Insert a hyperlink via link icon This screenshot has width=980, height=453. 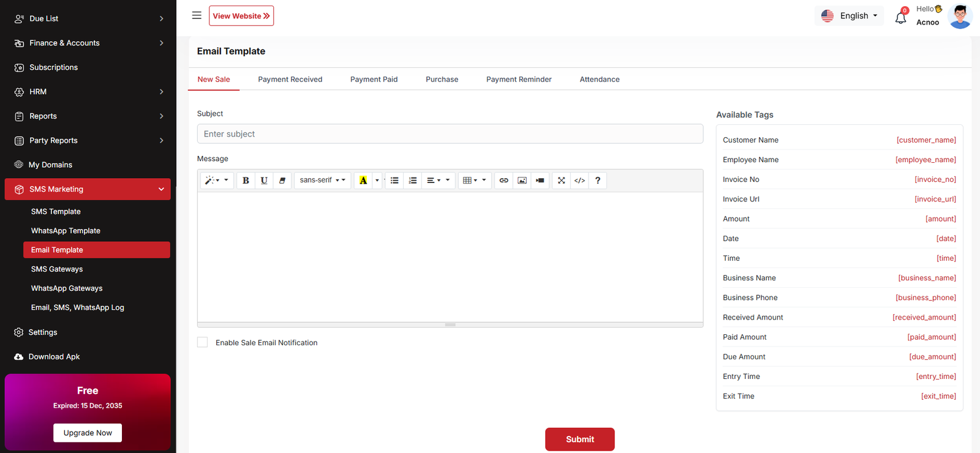pos(503,181)
